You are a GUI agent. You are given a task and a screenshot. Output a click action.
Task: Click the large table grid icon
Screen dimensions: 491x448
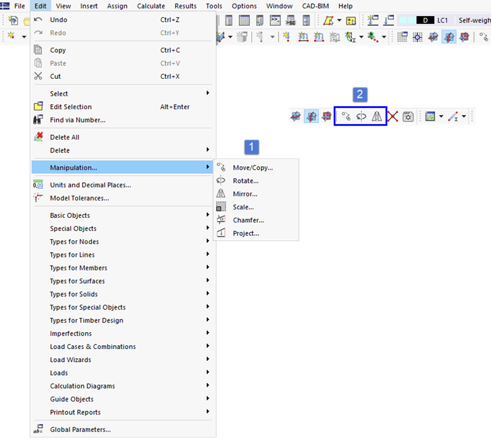click(244, 21)
